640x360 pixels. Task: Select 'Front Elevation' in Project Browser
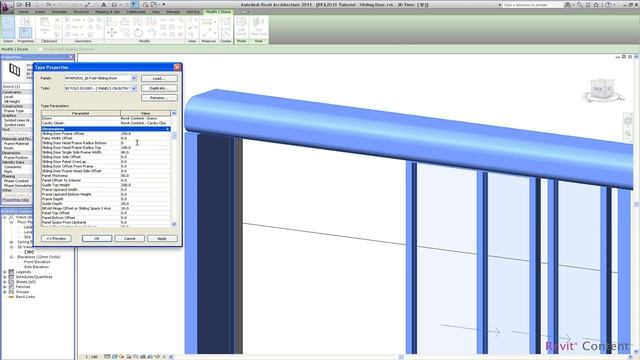[37, 262]
